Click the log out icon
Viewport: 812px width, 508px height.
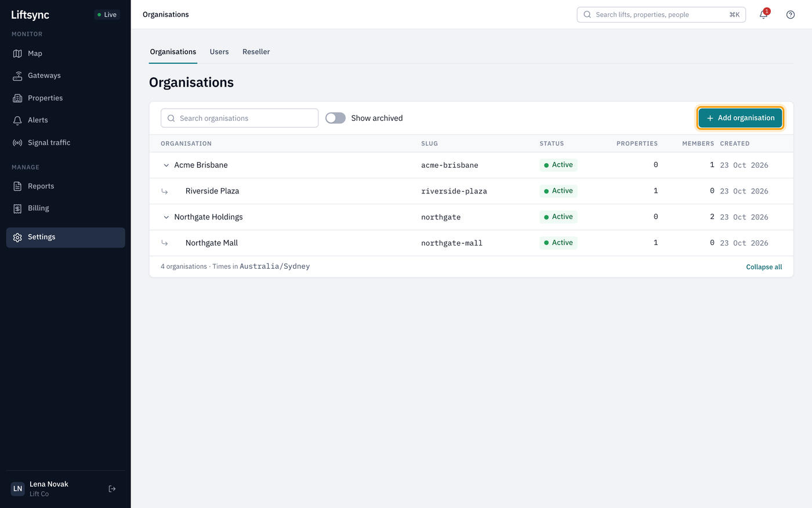tap(112, 489)
